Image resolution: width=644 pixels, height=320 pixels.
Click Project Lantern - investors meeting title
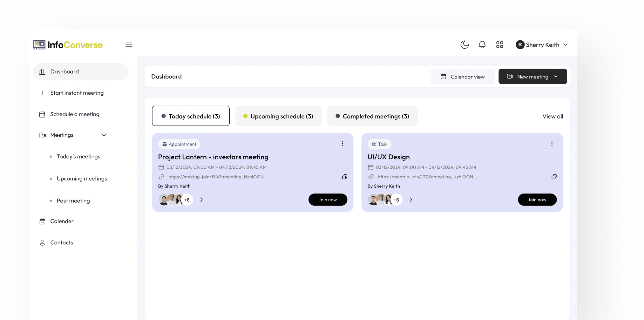tap(213, 157)
